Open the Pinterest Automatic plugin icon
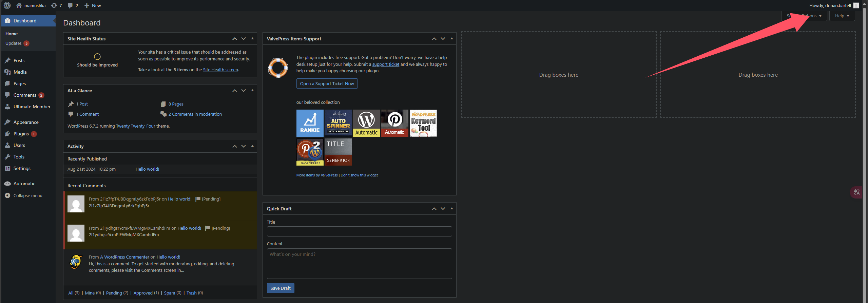The height and width of the screenshot is (303, 868). (394, 123)
